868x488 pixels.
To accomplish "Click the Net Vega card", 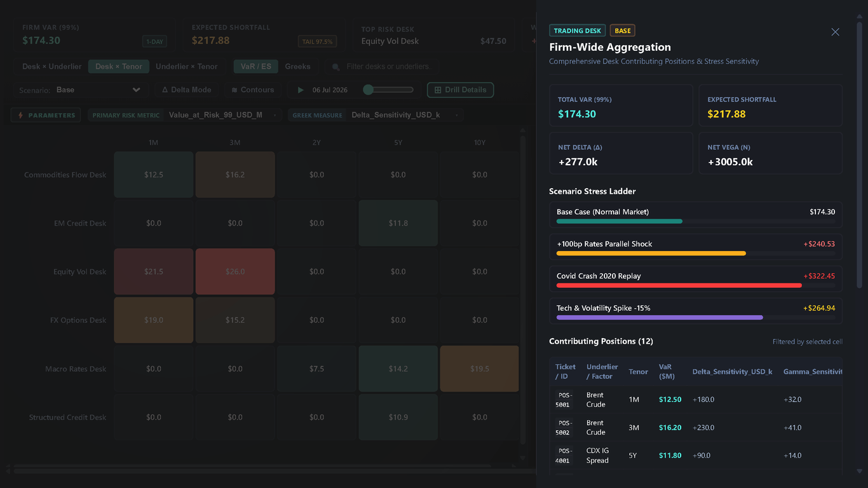I will point(771,153).
